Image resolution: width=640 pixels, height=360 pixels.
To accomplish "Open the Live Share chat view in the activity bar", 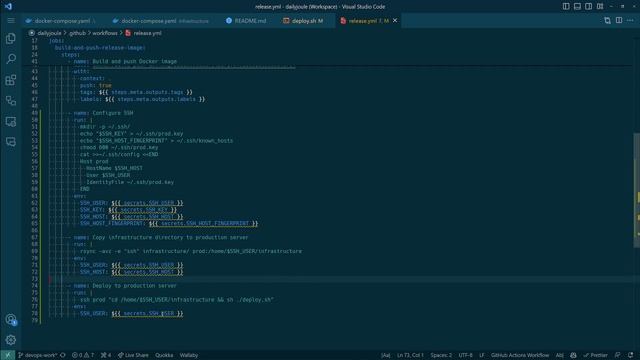I will point(11,142).
